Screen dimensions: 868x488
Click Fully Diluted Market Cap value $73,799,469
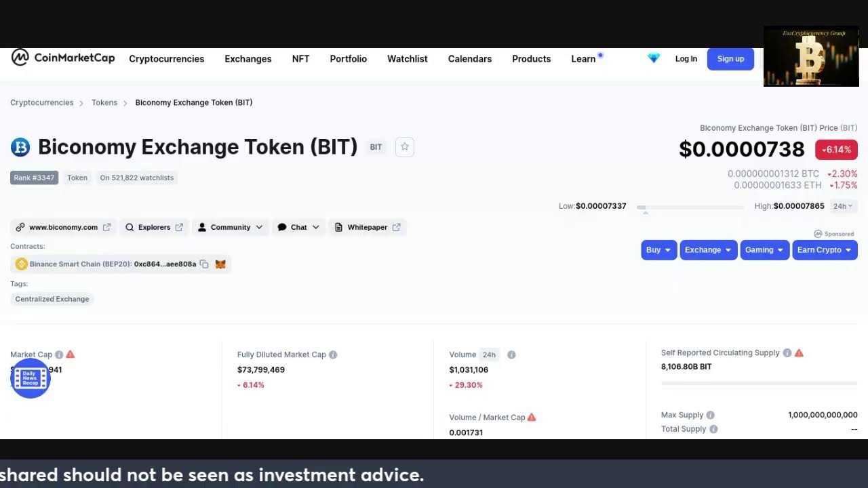[261, 370]
